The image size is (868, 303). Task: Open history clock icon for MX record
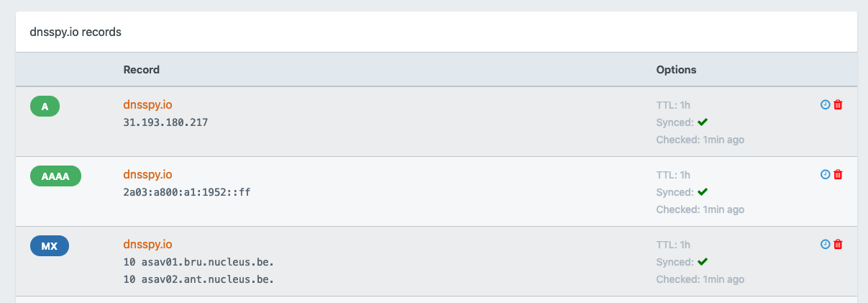click(x=825, y=244)
